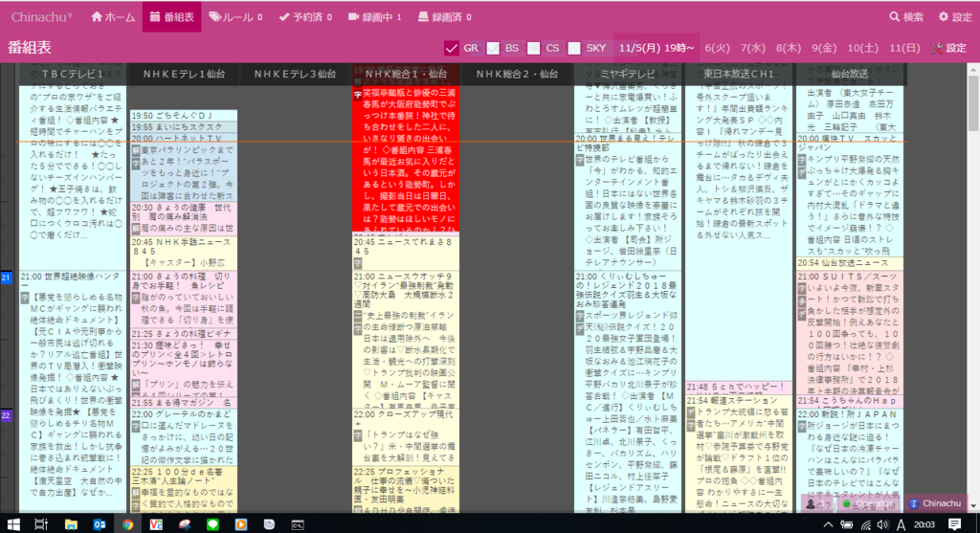Open the 予約済 reserved list

click(x=305, y=17)
